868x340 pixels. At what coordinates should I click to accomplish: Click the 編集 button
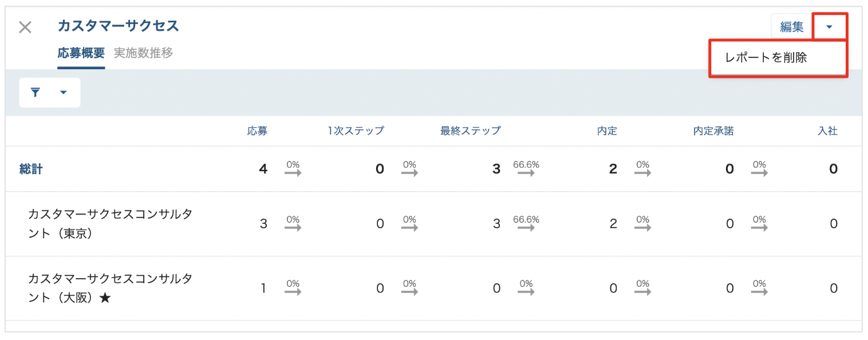click(792, 27)
